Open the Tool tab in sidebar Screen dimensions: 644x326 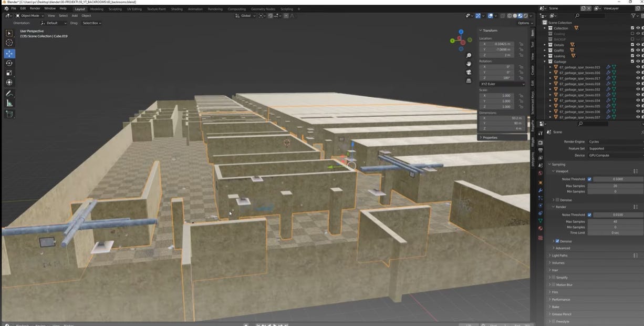[532, 45]
